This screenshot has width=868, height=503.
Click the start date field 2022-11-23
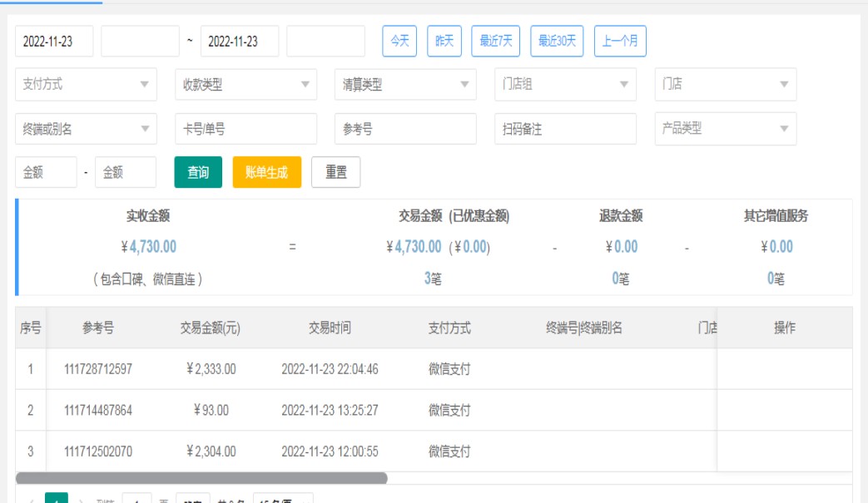[x=54, y=42]
